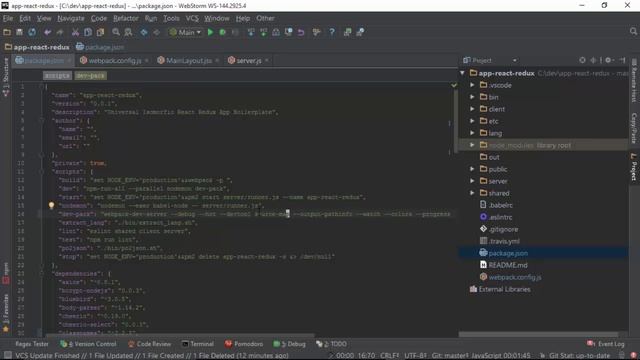Run the Main configuration with green play
The image size is (640, 360).
click(x=211, y=32)
